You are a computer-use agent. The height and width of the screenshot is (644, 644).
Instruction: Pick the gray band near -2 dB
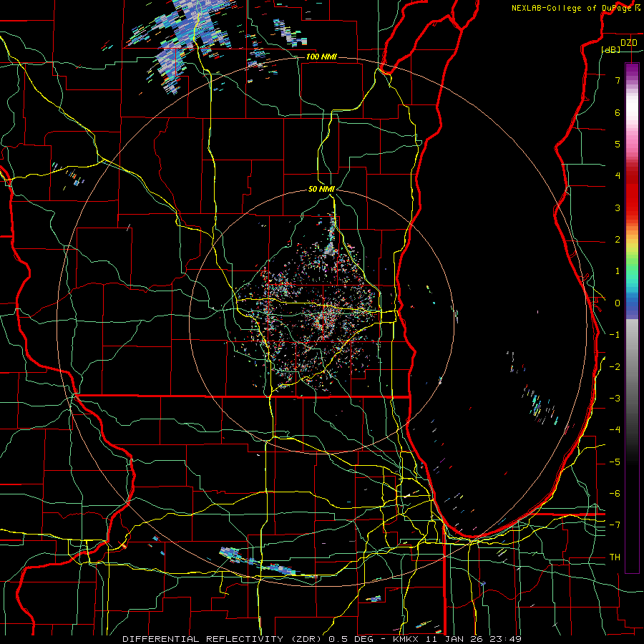pos(632,366)
